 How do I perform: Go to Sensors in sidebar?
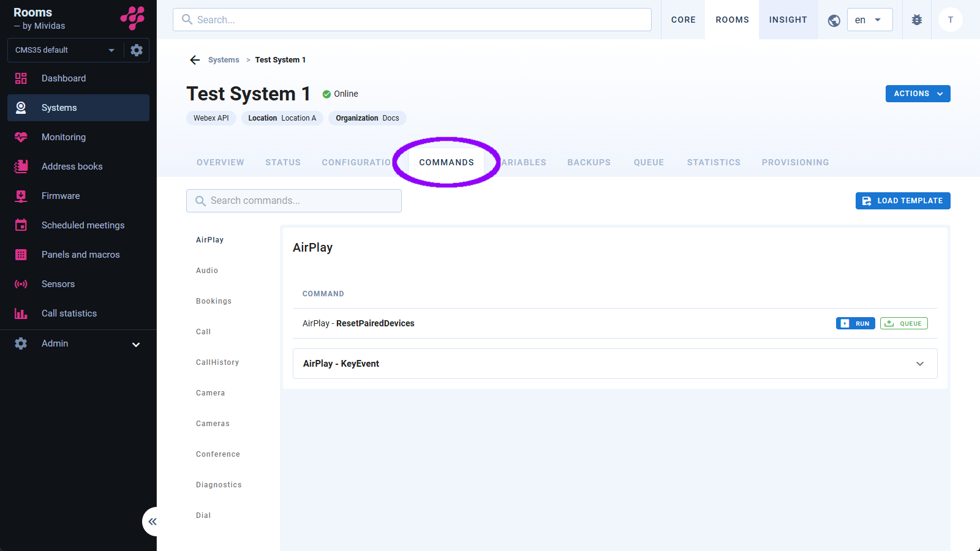(x=58, y=284)
